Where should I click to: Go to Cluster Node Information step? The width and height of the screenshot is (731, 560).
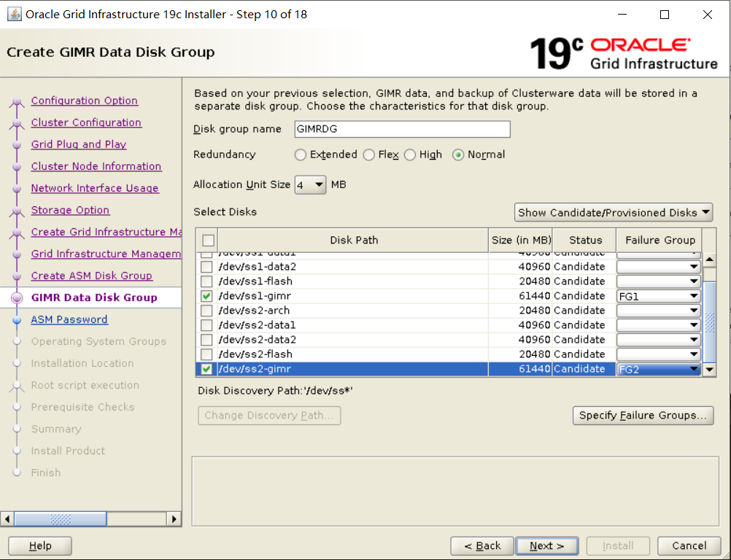(96, 166)
